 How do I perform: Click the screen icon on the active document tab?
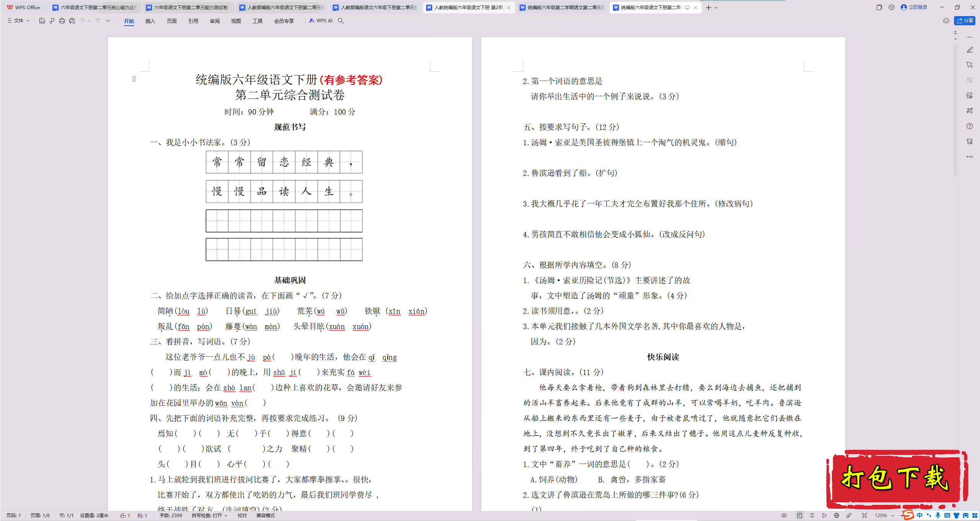click(x=688, y=8)
